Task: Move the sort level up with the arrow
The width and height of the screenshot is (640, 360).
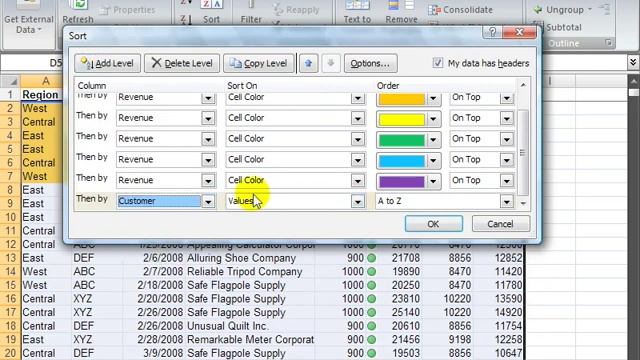Action: (309, 63)
